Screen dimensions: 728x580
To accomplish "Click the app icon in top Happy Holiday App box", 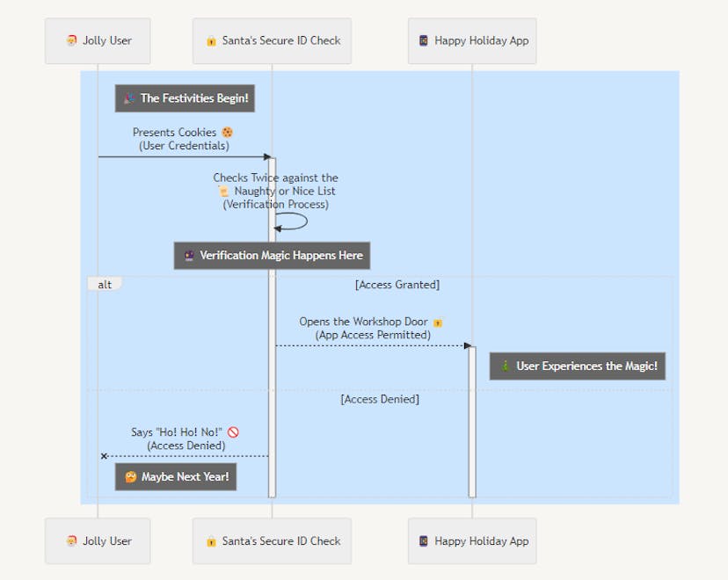I will [423, 40].
